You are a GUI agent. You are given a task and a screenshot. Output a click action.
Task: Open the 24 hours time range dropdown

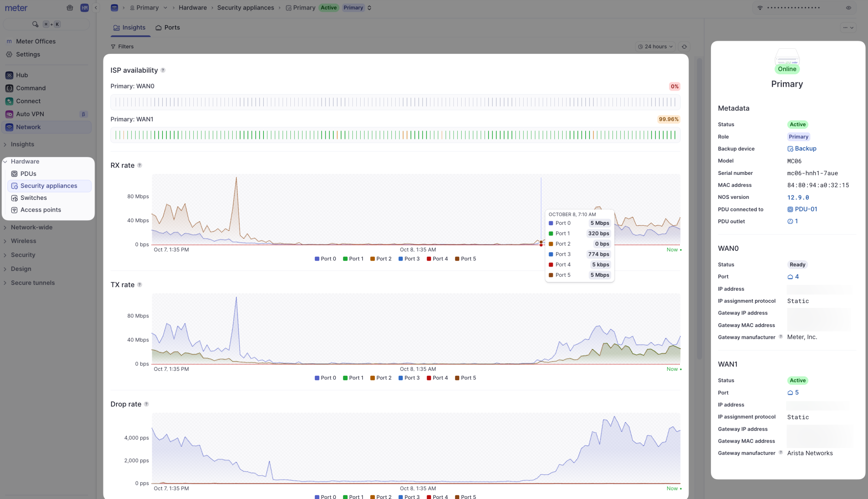(655, 46)
